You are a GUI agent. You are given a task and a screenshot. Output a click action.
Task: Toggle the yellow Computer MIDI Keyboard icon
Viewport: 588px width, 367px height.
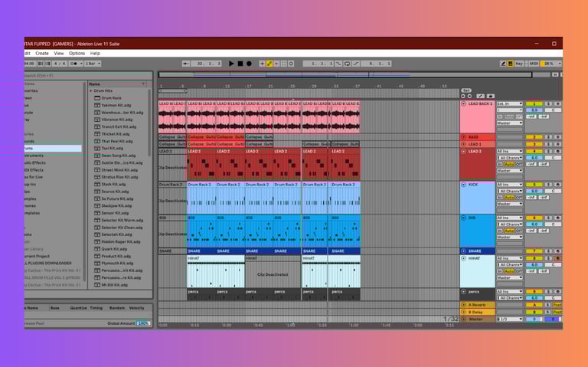click(511, 64)
